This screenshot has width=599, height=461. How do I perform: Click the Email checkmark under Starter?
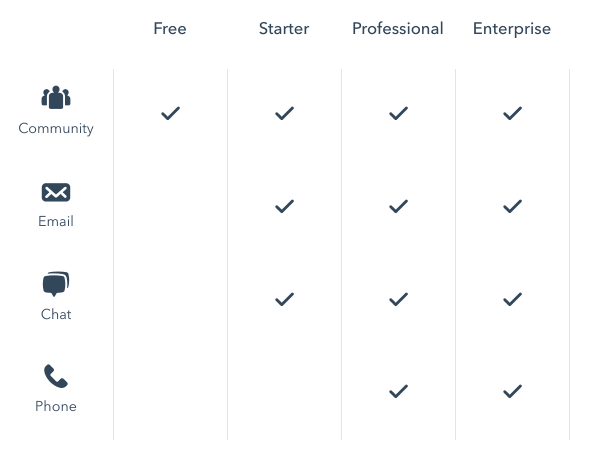click(x=285, y=206)
